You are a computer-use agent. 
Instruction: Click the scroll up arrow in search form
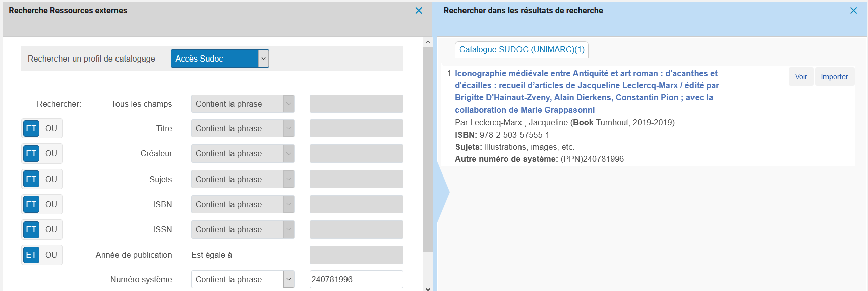tap(428, 42)
